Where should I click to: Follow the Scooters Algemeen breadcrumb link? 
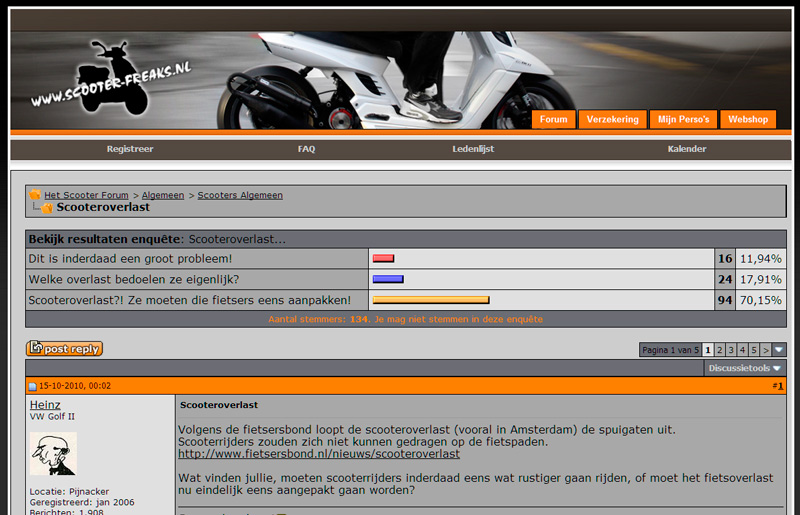240,195
